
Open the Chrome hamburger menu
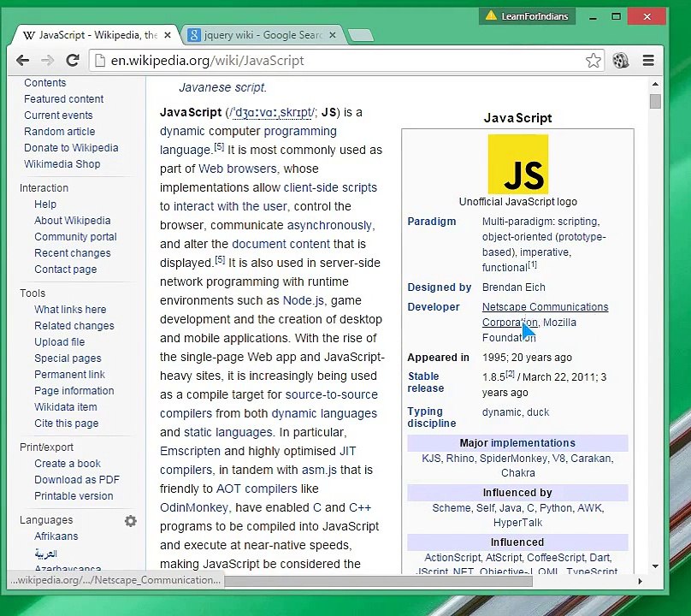click(648, 61)
